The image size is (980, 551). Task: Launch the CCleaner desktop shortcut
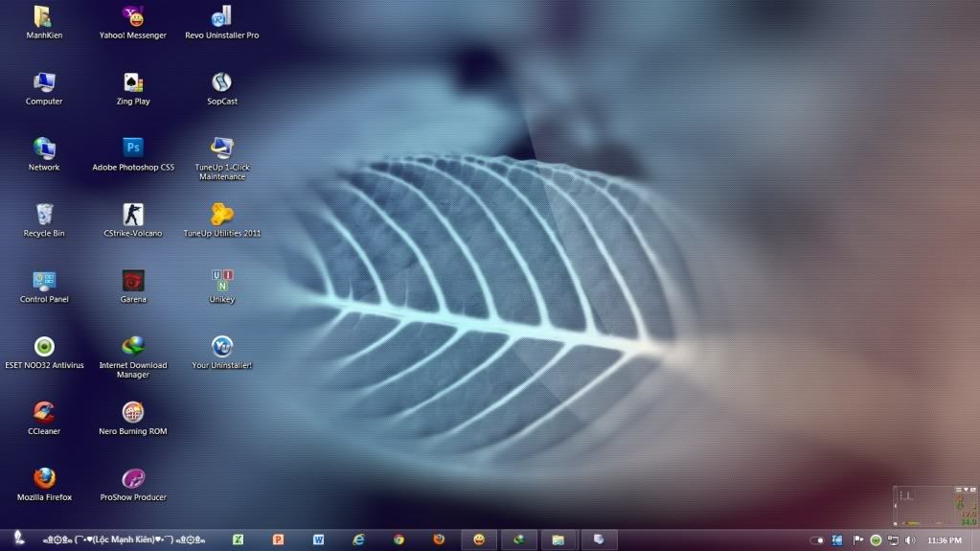[x=44, y=419]
